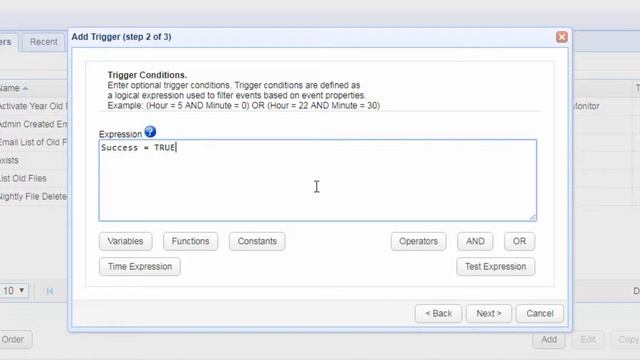This screenshot has height=360, width=640.
Task: Select the 'Activate Year Old' row
Action: tap(34, 106)
